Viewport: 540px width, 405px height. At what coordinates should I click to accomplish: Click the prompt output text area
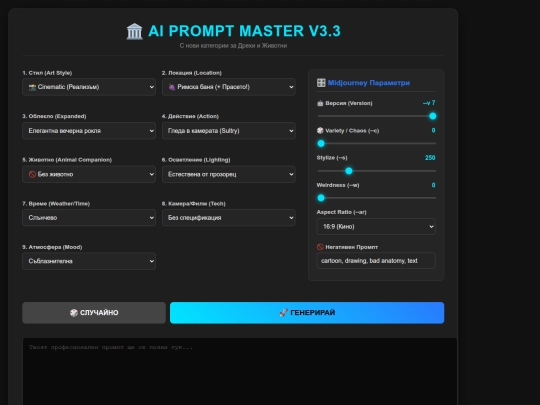point(240,371)
